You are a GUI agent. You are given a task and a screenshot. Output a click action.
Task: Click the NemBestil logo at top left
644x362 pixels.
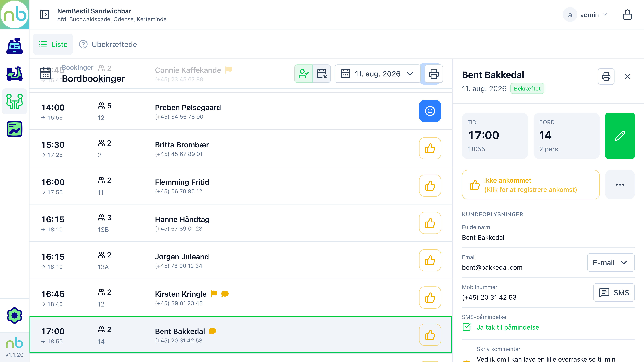tap(15, 15)
